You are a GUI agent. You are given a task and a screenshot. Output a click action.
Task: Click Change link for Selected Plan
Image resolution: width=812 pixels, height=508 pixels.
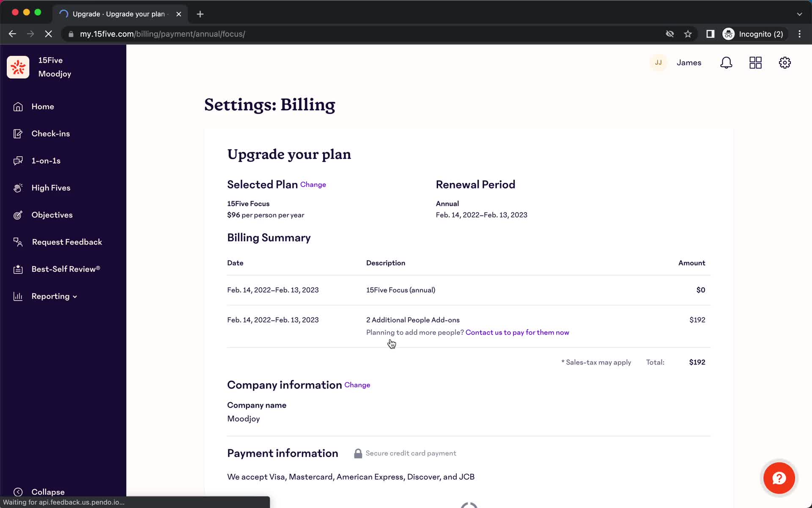click(313, 184)
